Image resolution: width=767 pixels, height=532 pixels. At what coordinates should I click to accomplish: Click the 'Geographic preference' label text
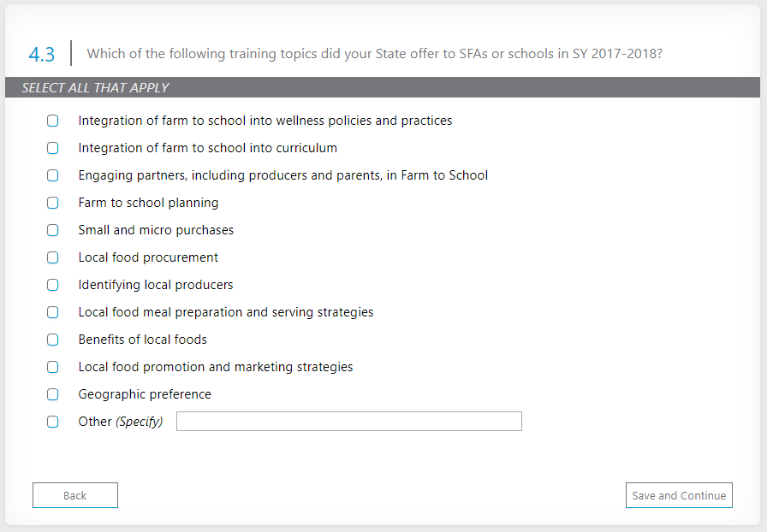click(145, 394)
